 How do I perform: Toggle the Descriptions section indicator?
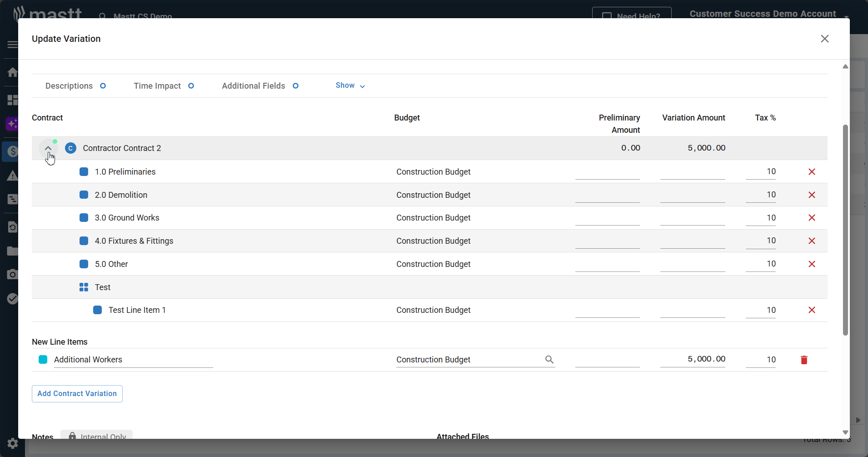(103, 86)
